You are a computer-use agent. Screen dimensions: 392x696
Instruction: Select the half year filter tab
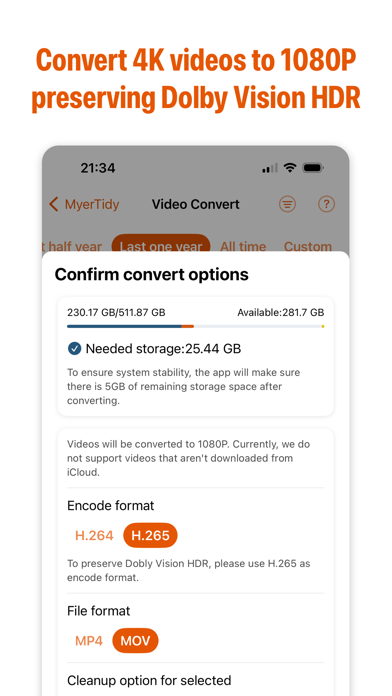point(72,246)
